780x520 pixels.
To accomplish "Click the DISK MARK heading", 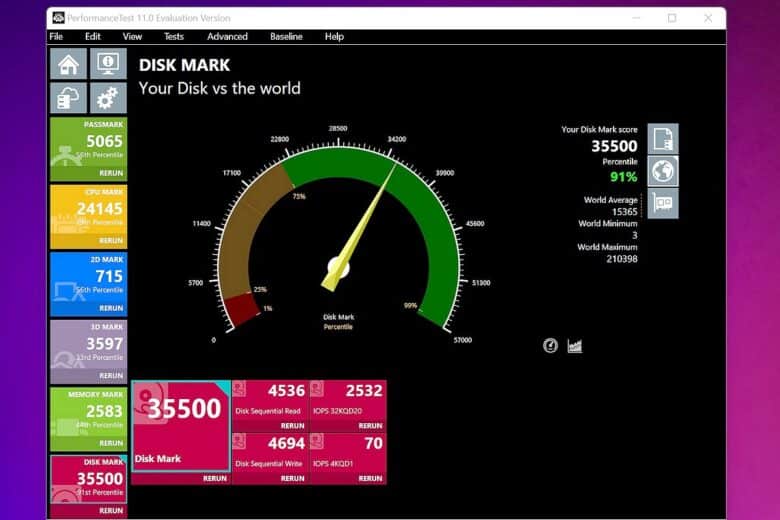I will coord(185,65).
